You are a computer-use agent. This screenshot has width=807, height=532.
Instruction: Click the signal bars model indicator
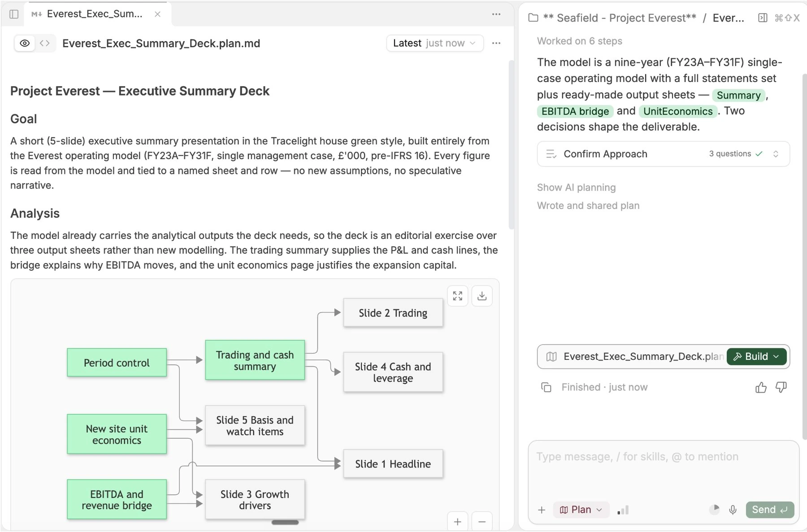[x=623, y=510]
